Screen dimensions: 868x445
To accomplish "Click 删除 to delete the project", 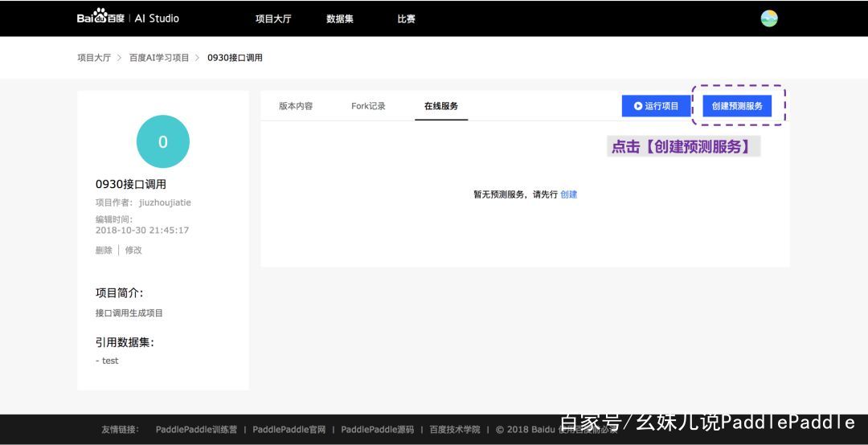I will 104,250.
